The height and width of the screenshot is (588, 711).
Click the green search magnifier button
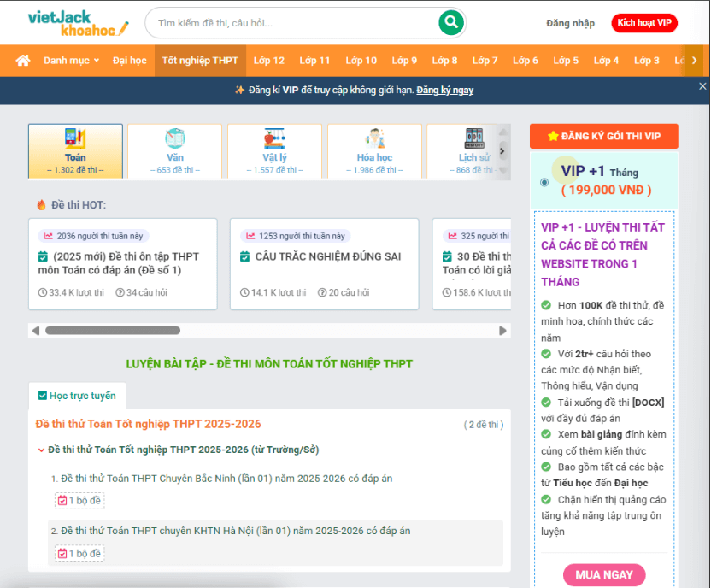tap(450, 23)
